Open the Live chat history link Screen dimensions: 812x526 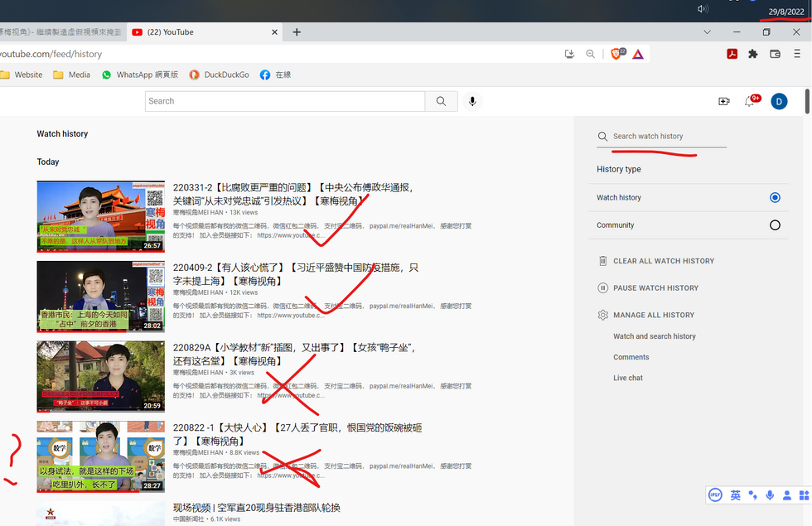point(628,378)
